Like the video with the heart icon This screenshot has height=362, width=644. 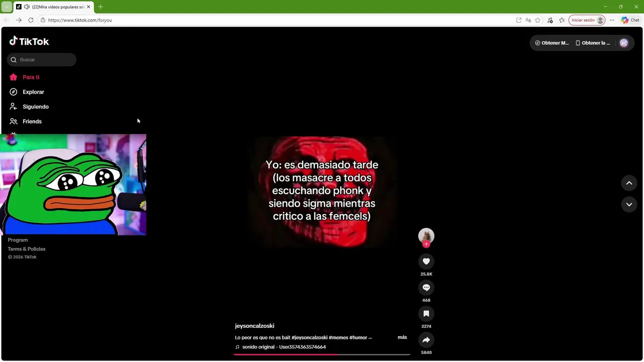click(x=426, y=261)
